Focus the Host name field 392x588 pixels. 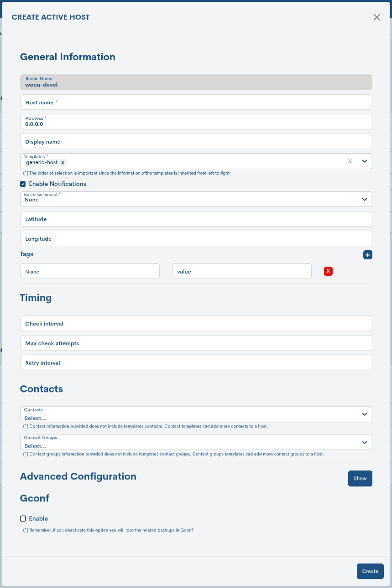196,103
